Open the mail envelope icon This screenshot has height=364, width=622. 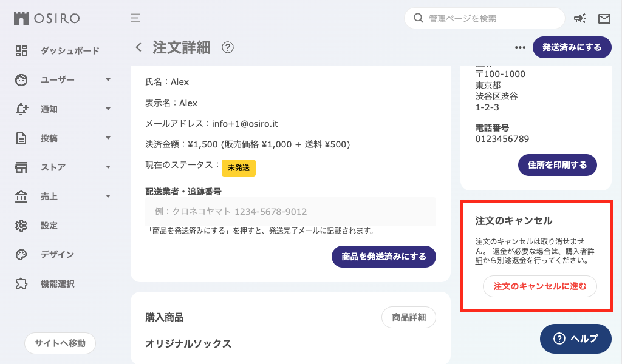coord(604,18)
